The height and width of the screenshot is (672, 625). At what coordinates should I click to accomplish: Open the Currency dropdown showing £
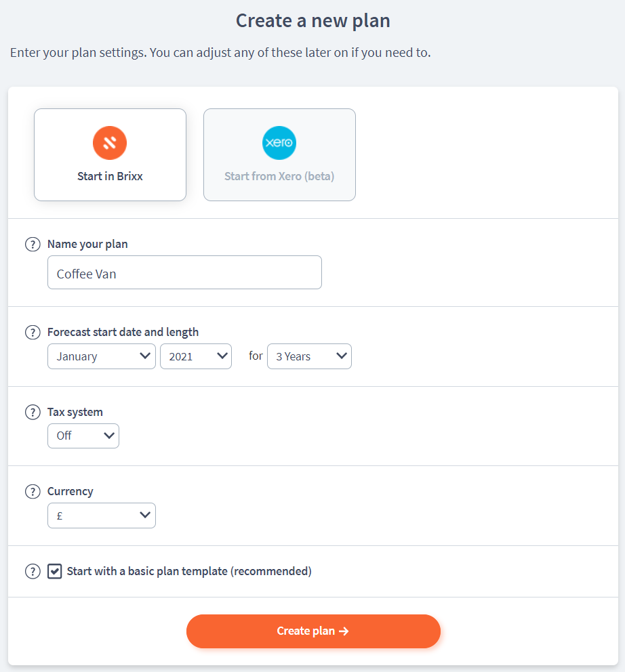pyautogui.click(x=102, y=516)
